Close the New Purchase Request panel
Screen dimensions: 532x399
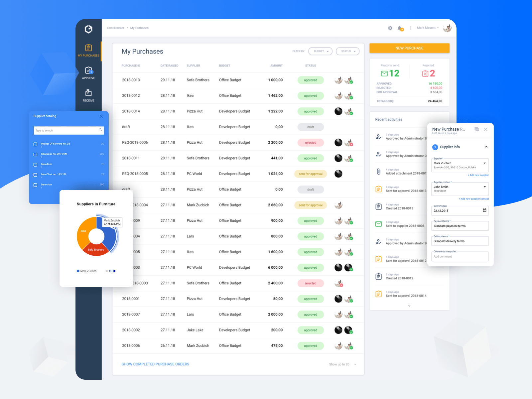point(486,129)
